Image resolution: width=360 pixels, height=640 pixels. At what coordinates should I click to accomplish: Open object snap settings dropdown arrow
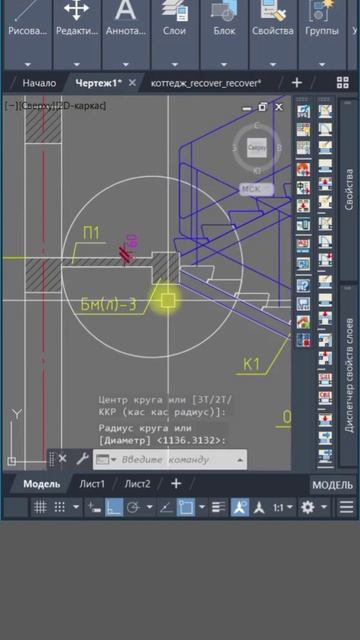pos(202,508)
